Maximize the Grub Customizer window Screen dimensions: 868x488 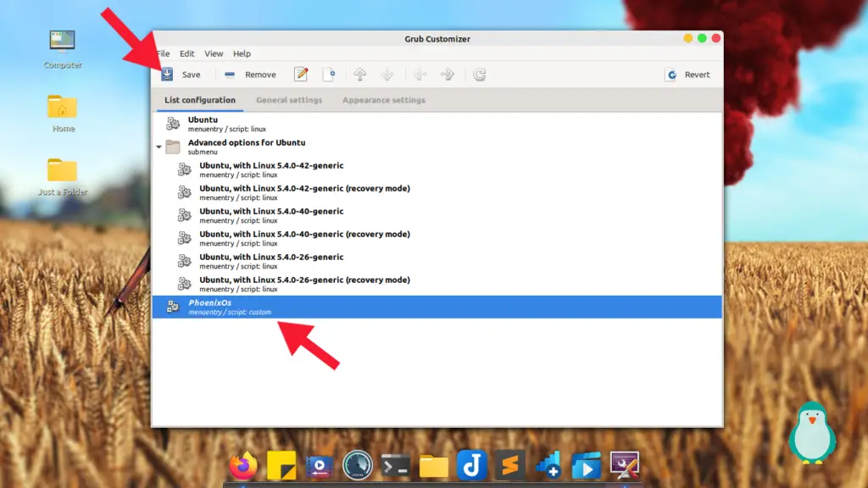(x=702, y=38)
